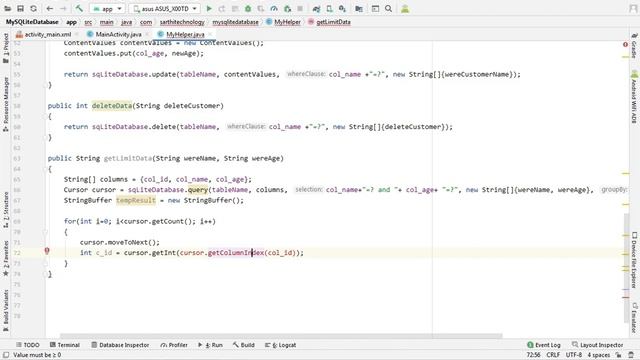Open the Build Variants side panel

coord(6,310)
